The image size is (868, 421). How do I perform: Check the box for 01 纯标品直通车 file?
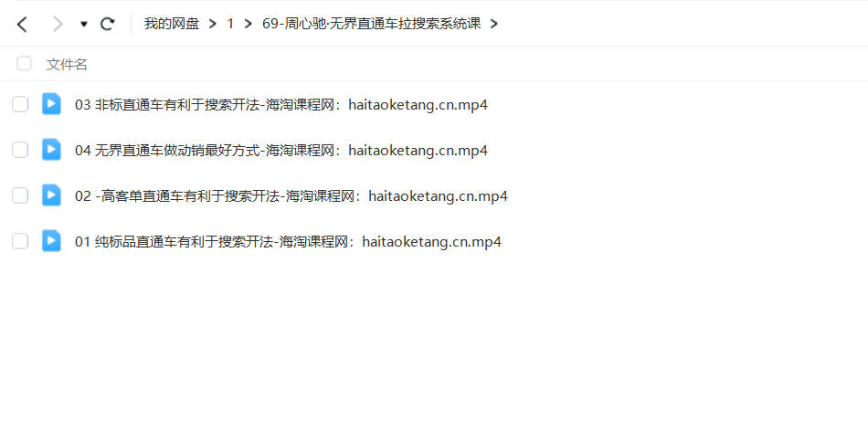tap(20, 241)
